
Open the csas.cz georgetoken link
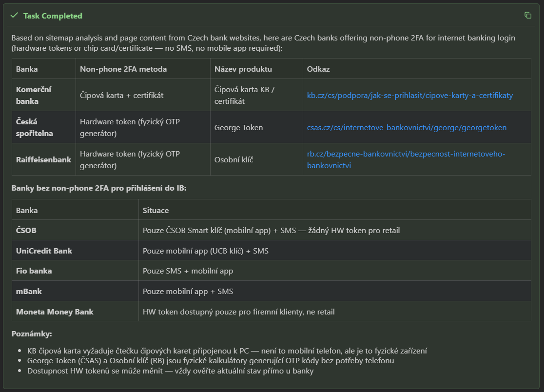(x=407, y=128)
